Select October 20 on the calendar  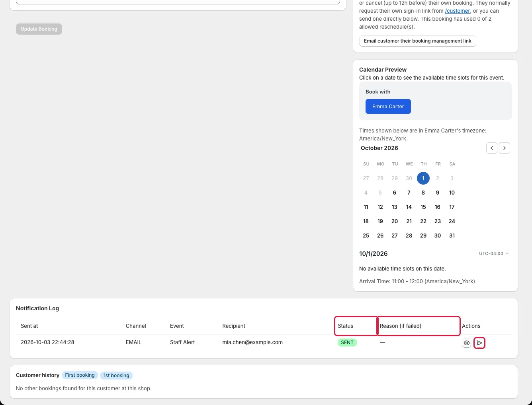click(395, 221)
